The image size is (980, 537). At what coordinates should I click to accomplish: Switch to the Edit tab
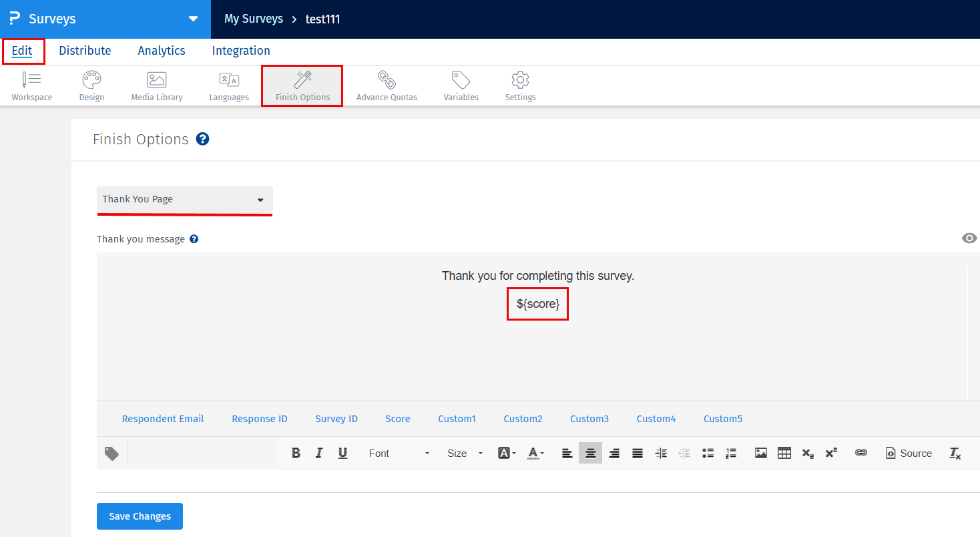pos(22,51)
